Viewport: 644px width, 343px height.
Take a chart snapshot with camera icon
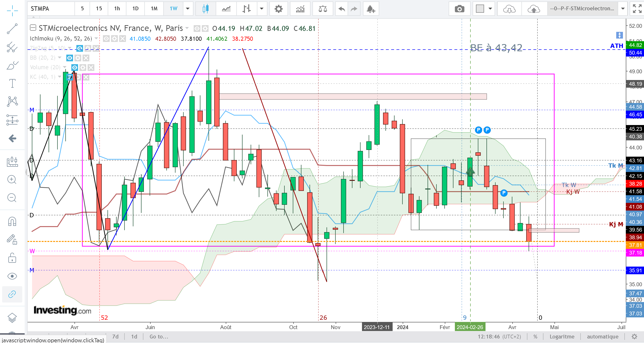coord(459,9)
